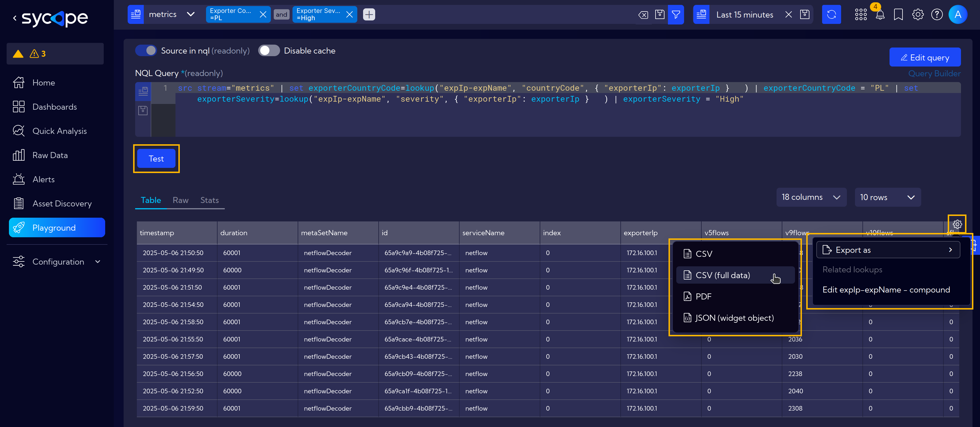Switch to the Raw tab
Image resolution: width=980 pixels, height=427 pixels.
pos(180,200)
